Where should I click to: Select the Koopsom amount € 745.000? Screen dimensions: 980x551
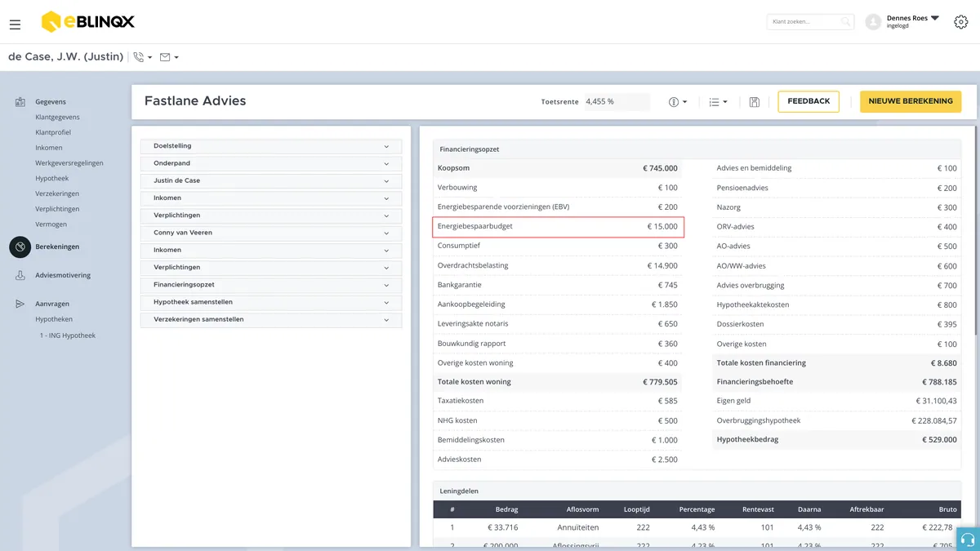coord(660,168)
